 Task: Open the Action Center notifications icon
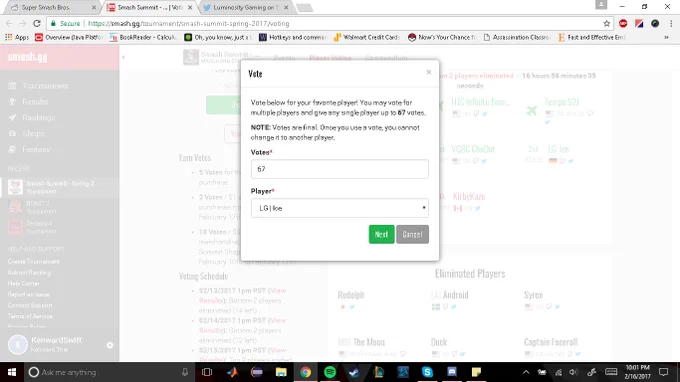(x=664, y=372)
